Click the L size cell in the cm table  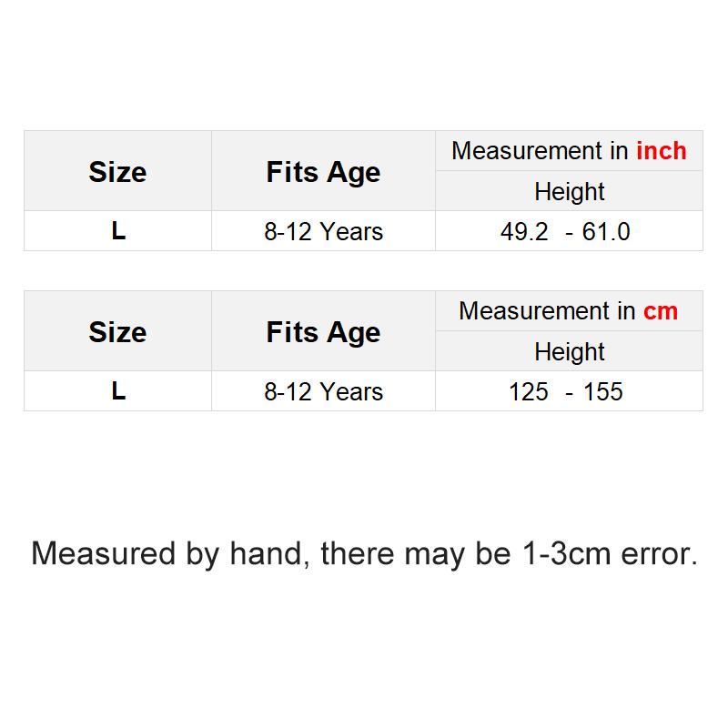[x=117, y=391]
